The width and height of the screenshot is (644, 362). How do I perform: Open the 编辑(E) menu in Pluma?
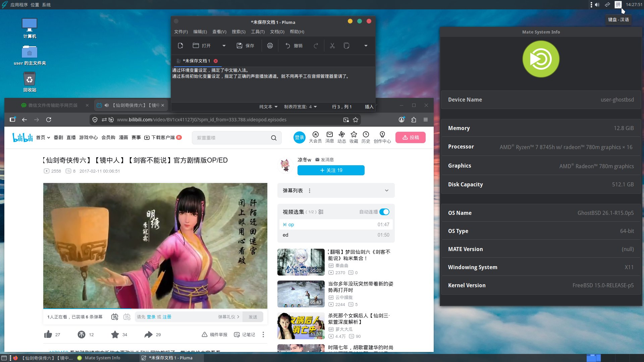[200, 32]
